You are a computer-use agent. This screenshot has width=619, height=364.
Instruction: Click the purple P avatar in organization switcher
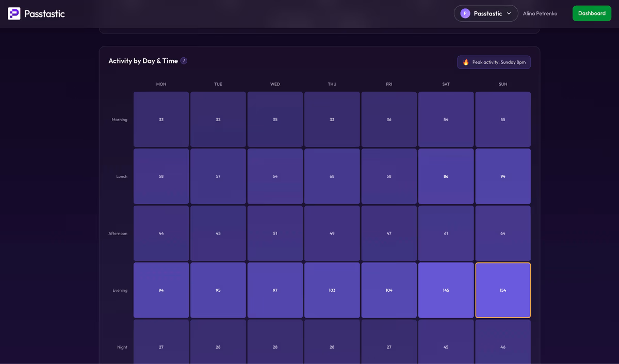coord(465,13)
